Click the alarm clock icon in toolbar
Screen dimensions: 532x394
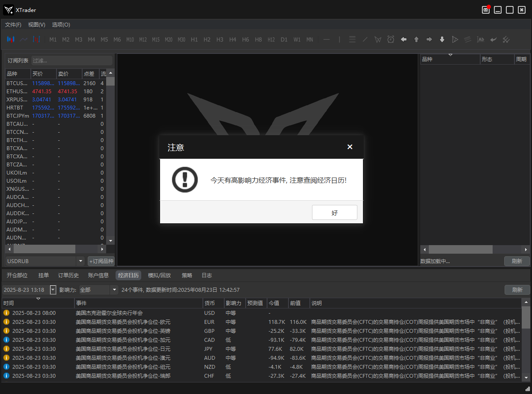391,39
